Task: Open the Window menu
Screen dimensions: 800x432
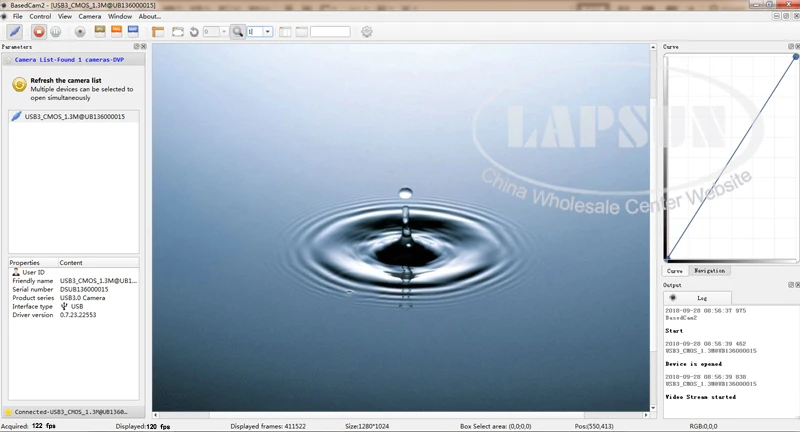Action: point(120,16)
